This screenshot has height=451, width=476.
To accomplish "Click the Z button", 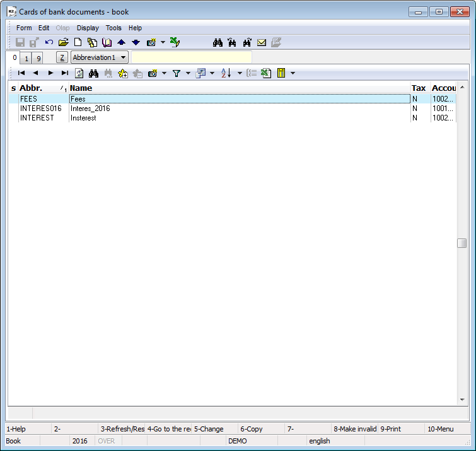I will 62,57.
